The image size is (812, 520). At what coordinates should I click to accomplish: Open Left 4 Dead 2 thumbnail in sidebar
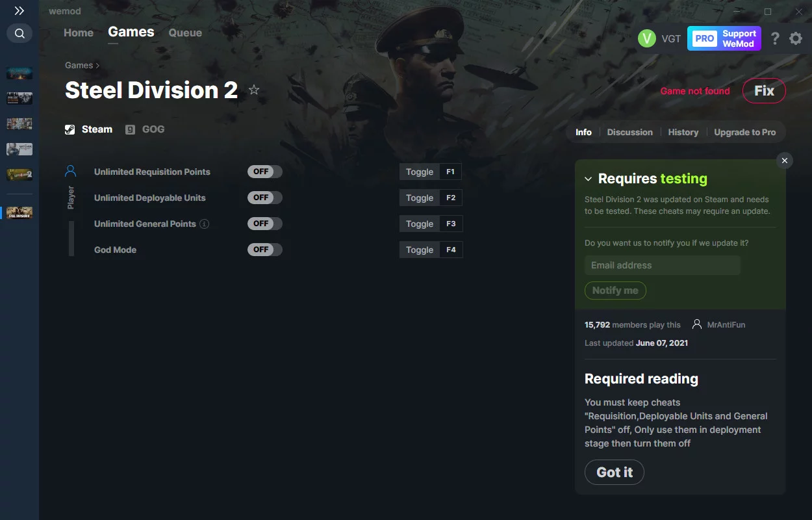coord(19,175)
